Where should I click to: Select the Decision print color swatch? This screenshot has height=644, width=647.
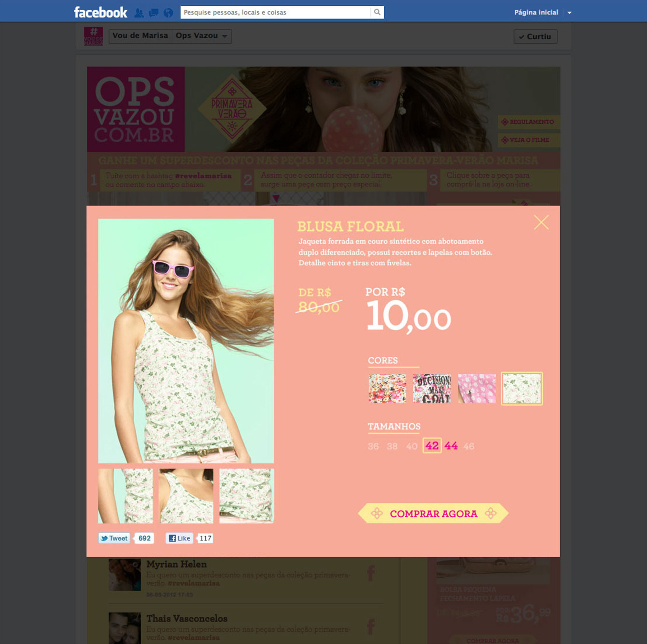[432, 388]
